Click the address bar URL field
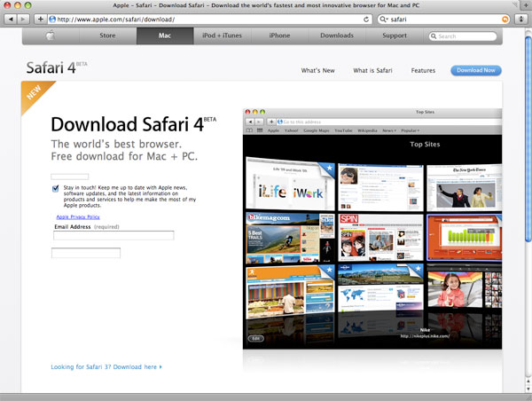Image resolution: width=532 pixels, height=401 pixels. pos(208,20)
